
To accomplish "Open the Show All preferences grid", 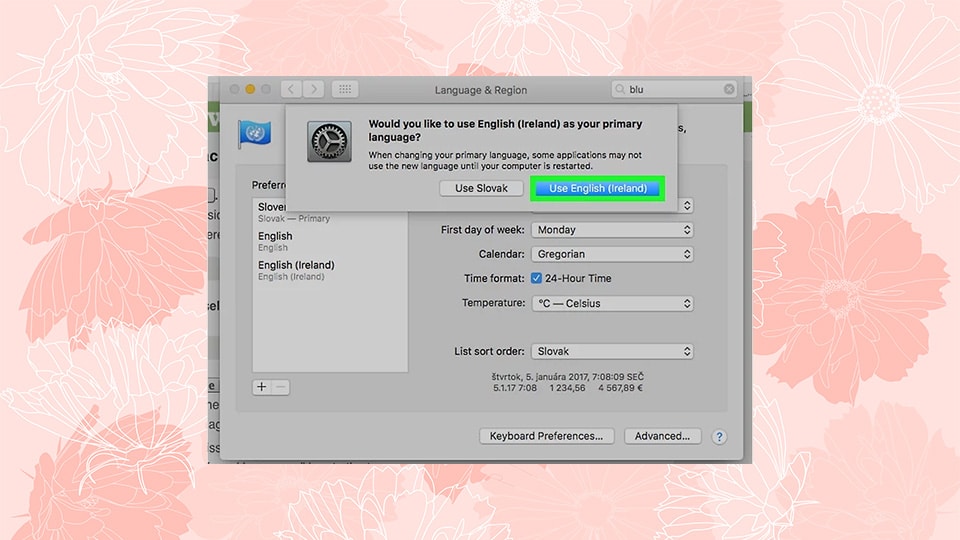I will [344, 89].
